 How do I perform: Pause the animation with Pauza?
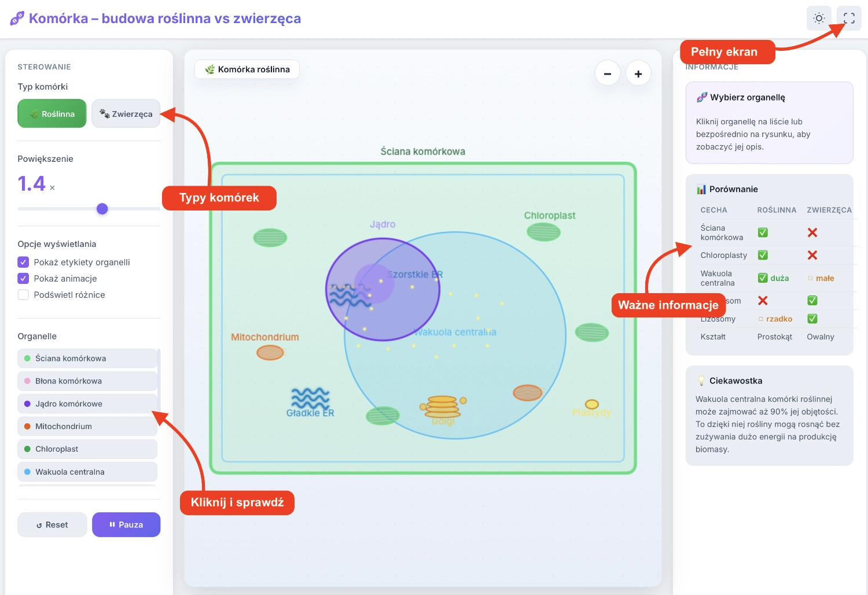click(x=126, y=524)
